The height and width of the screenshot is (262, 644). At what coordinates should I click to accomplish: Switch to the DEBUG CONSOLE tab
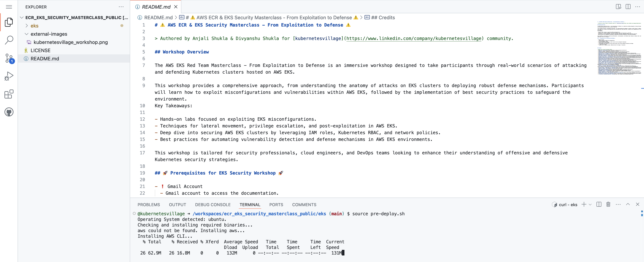click(213, 205)
